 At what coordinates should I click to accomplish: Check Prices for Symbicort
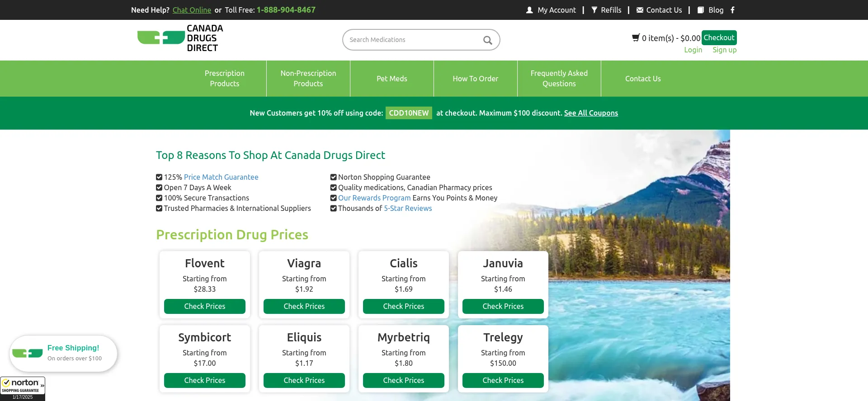point(205,380)
